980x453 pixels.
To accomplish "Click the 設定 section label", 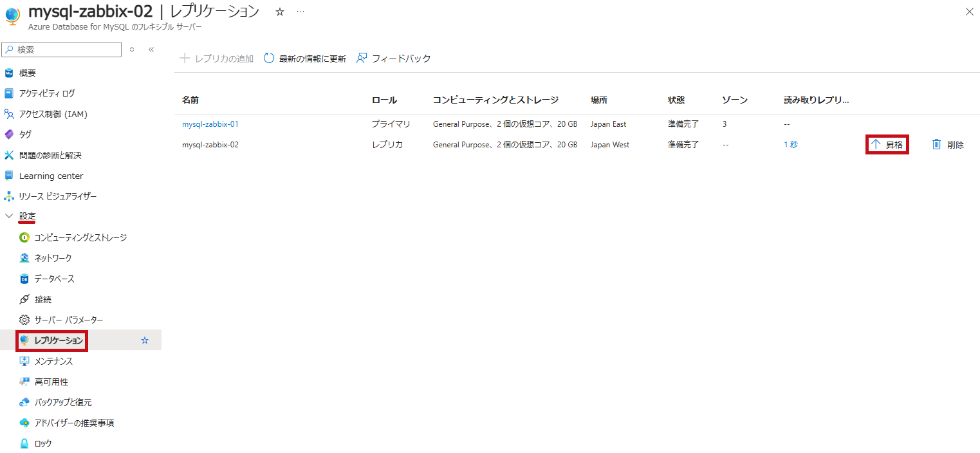I will pyautogui.click(x=28, y=216).
